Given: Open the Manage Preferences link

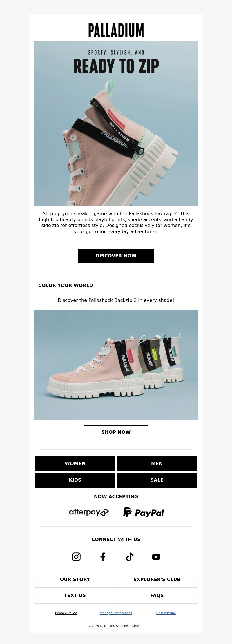Looking at the screenshot, I should 116,613.
